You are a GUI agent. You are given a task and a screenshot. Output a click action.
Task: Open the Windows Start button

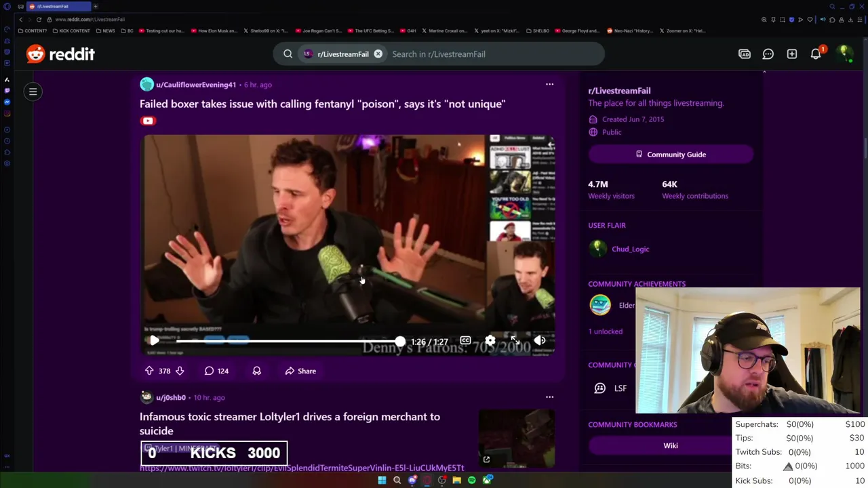(x=382, y=481)
